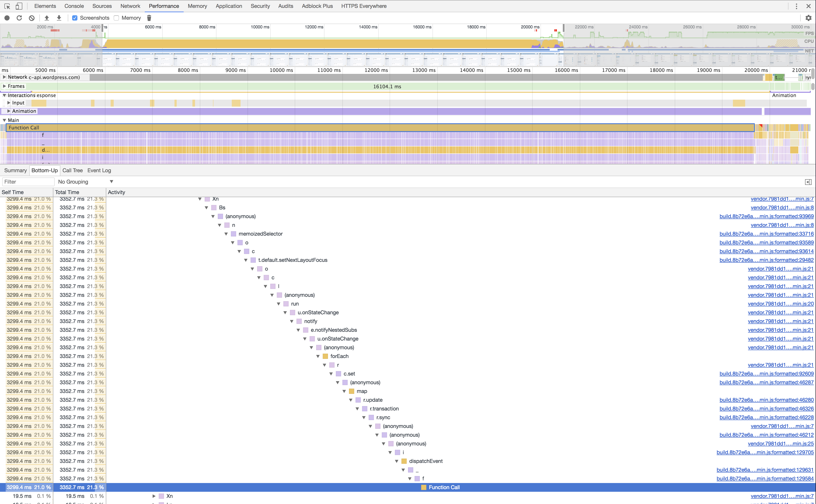The width and height of the screenshot is (816, 504).
Task: Toggle the Screenshots checkbox
Action: click(75, 18)
